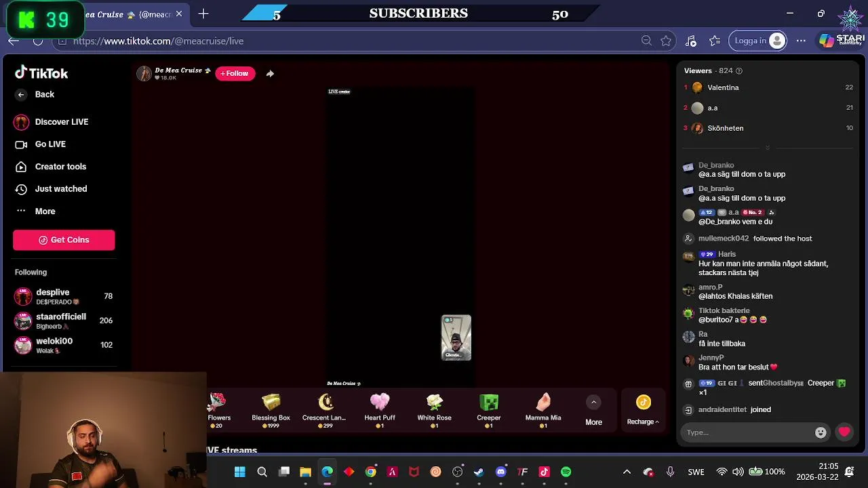The height and width of the screenshot is (488, 868).
Task: Open top viewer Skönheten
Action: point(768,128)
